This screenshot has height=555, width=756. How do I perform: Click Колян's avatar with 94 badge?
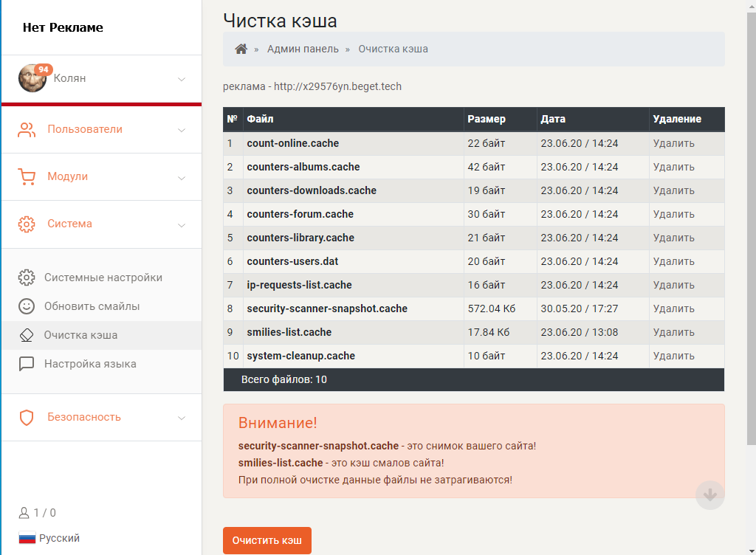tap(32, 78)
